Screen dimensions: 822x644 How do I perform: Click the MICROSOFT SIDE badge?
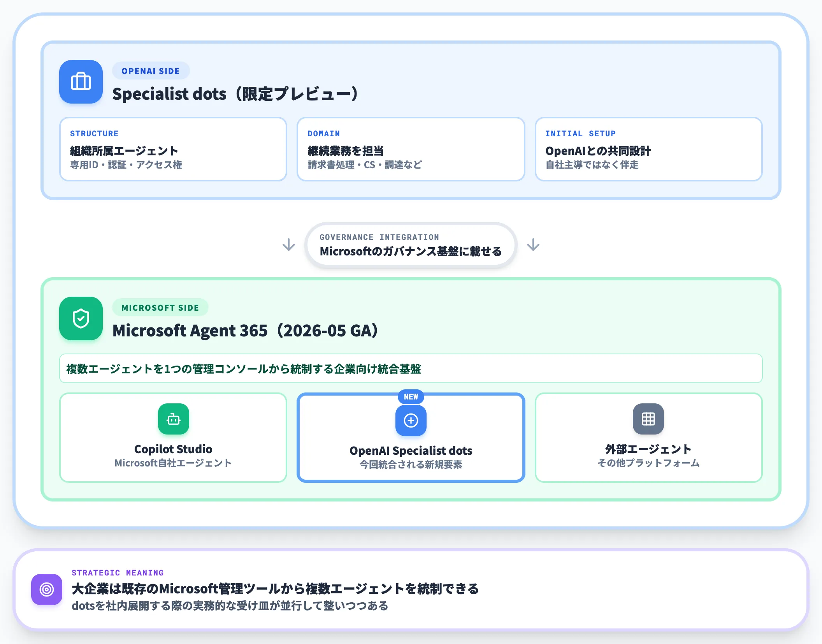(160, 308)
